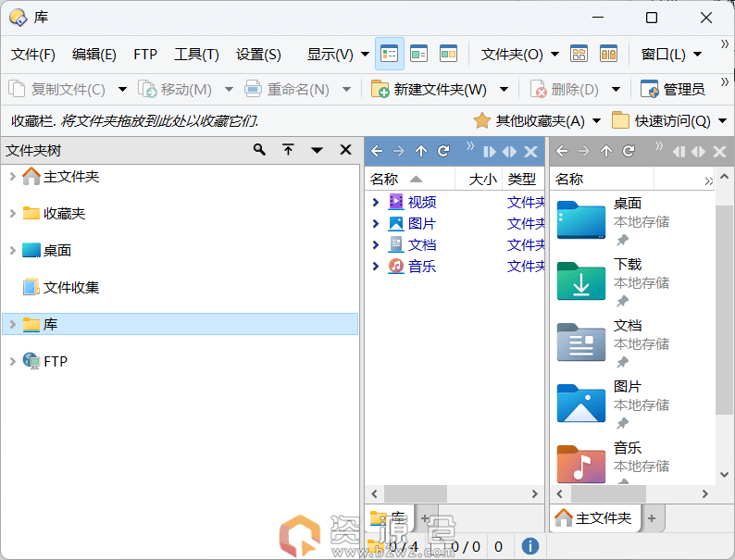Viewport: 735px width, 560px height.
Task: Click the search magnifier in 文件夹树 header
Action: click(259, 150)
